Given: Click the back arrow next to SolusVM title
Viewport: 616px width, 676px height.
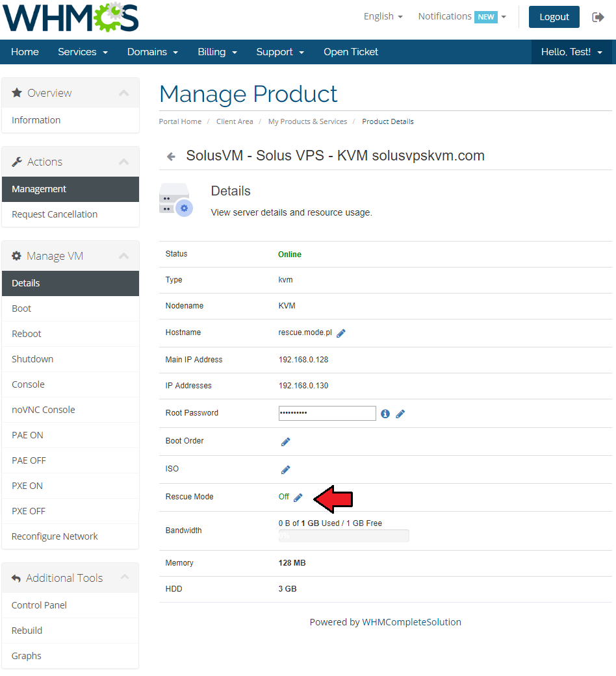Looking at the screenshot, I should point(172,156).
